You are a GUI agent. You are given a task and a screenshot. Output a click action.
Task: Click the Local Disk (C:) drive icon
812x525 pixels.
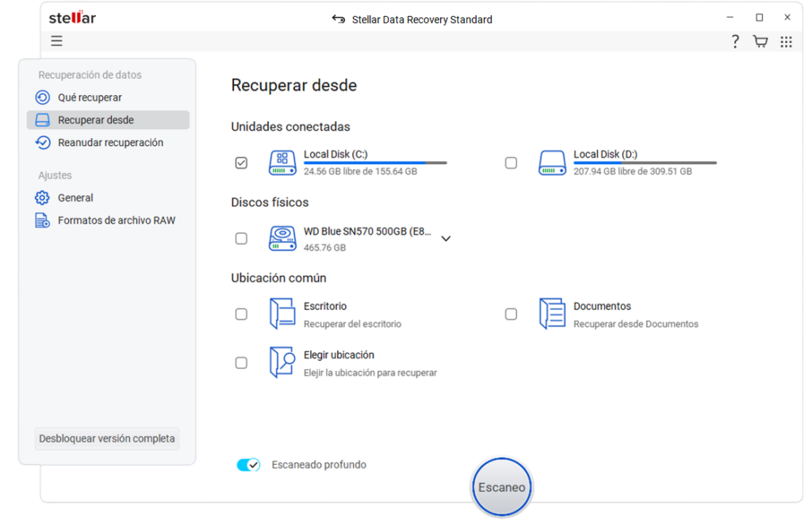pyautogui.click(x=282, y=163)
